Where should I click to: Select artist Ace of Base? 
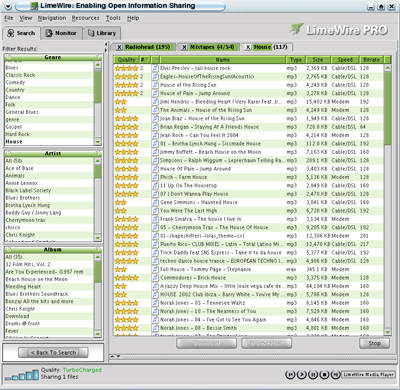(49, 168)
